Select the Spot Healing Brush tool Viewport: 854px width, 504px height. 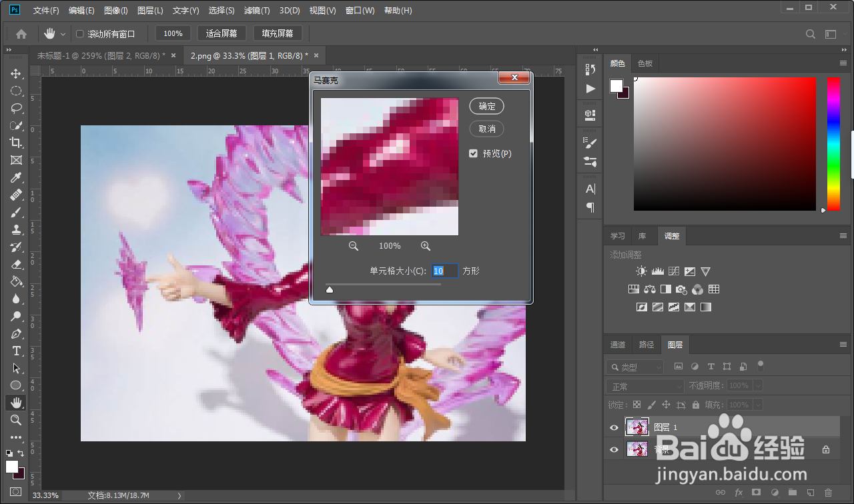16,195
